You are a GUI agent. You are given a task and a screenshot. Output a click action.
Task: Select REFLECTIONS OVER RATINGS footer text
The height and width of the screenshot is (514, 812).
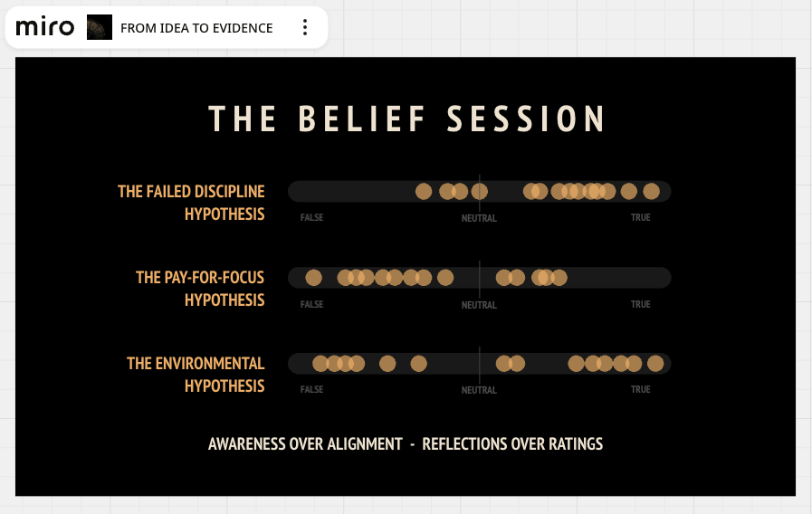512,444
